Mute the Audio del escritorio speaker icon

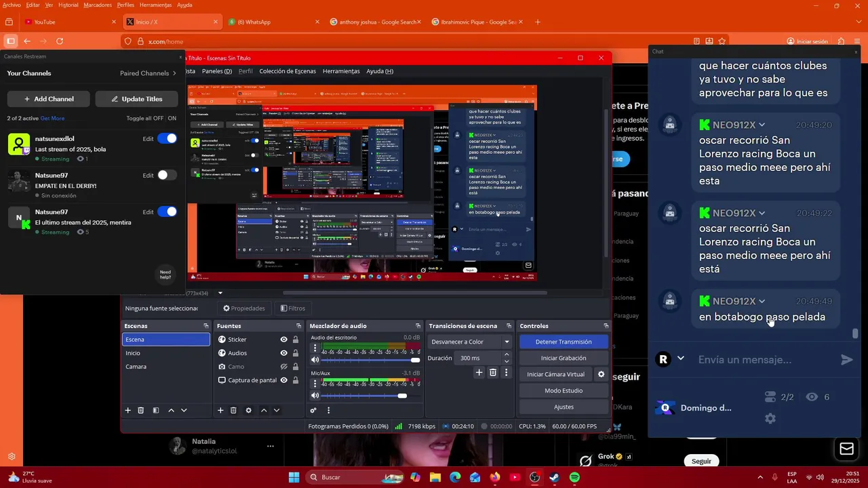315,360
